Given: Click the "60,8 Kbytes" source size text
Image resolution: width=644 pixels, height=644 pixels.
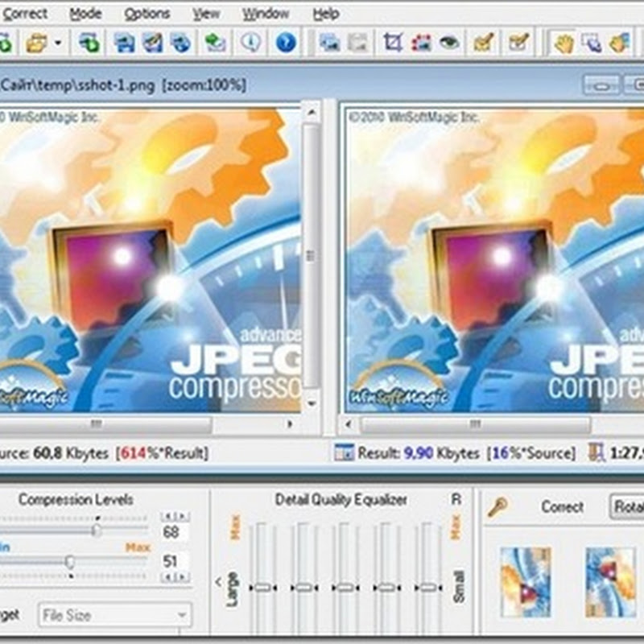Looking at the screenshot, I should [70, 453].
